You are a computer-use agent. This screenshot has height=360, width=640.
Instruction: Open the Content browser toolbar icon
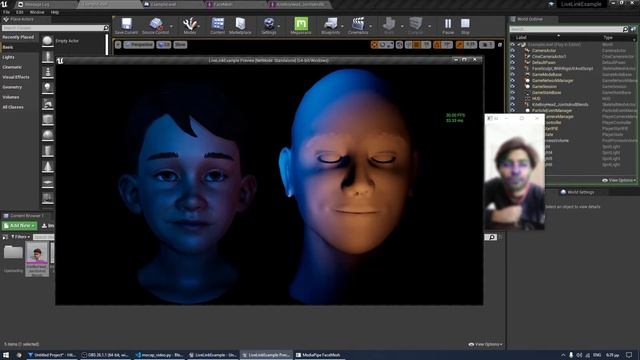218,26
